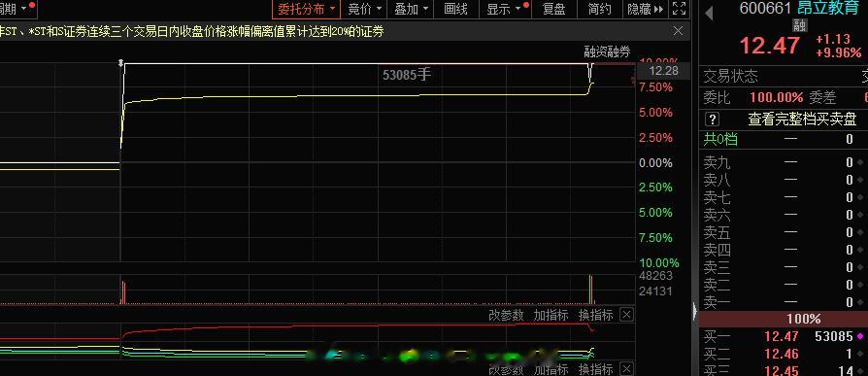
Task: Click the 融 margin badge
Action: pyautogui.click(x=799, y=25)
